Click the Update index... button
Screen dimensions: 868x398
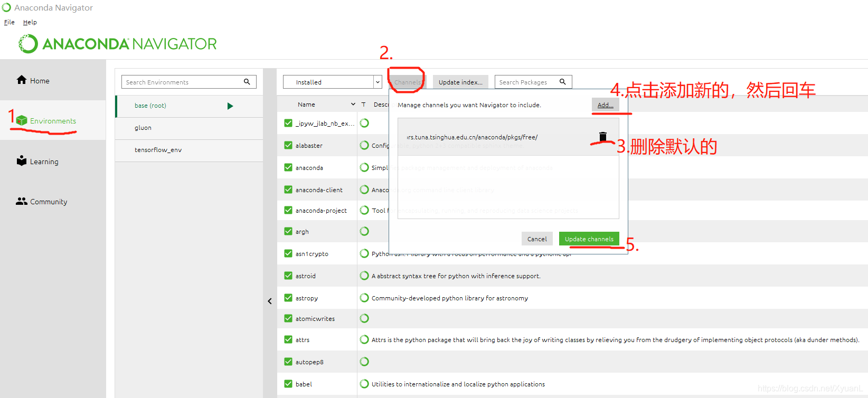(460, 82)
